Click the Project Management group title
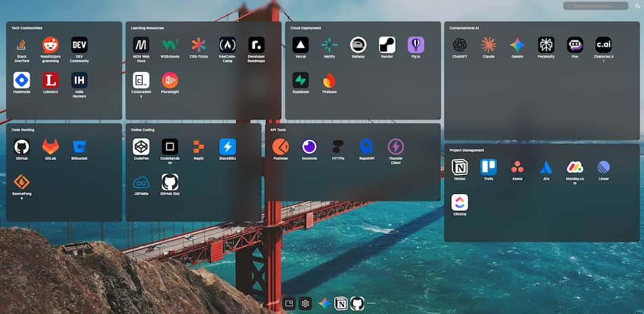644x314 pixels. (467, 151)
